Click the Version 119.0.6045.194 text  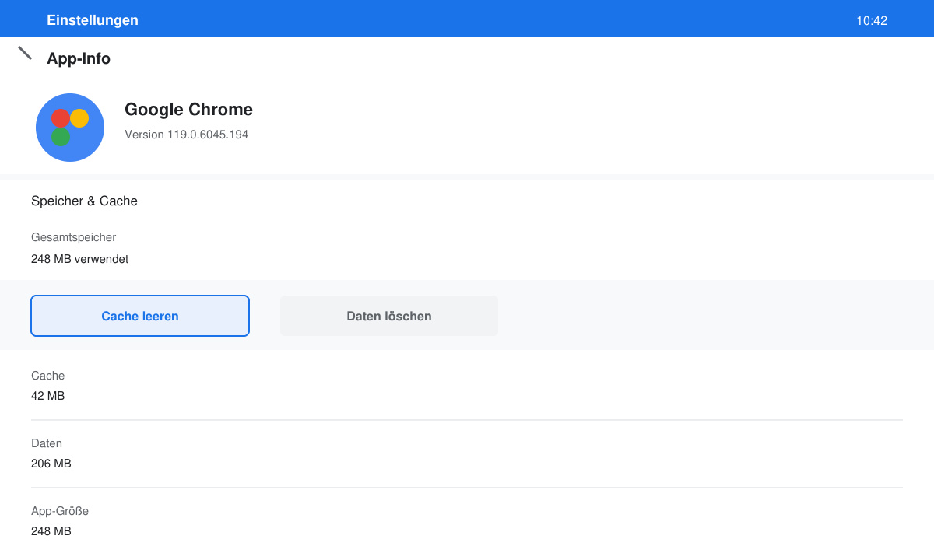point(187,135)
